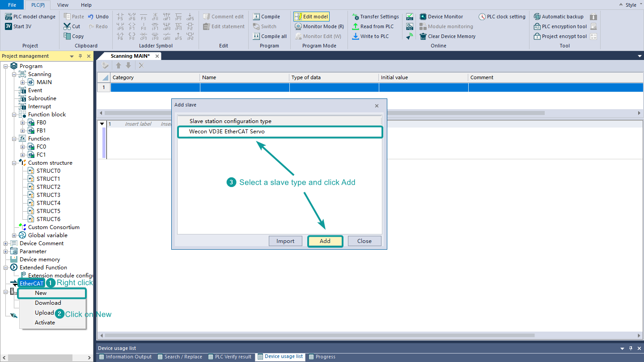Toggle the Edit model program mode
This screenshot has height=362, width=644.
click(x=311, y=17)
